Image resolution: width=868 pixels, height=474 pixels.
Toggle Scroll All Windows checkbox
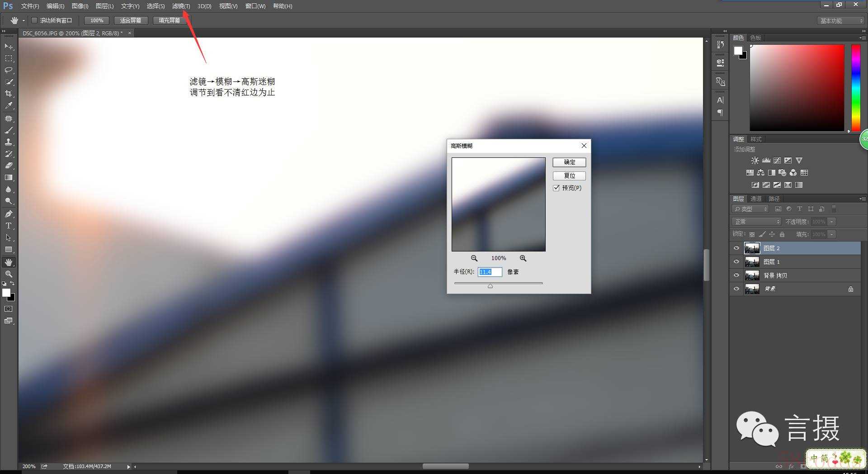(34, 20)
